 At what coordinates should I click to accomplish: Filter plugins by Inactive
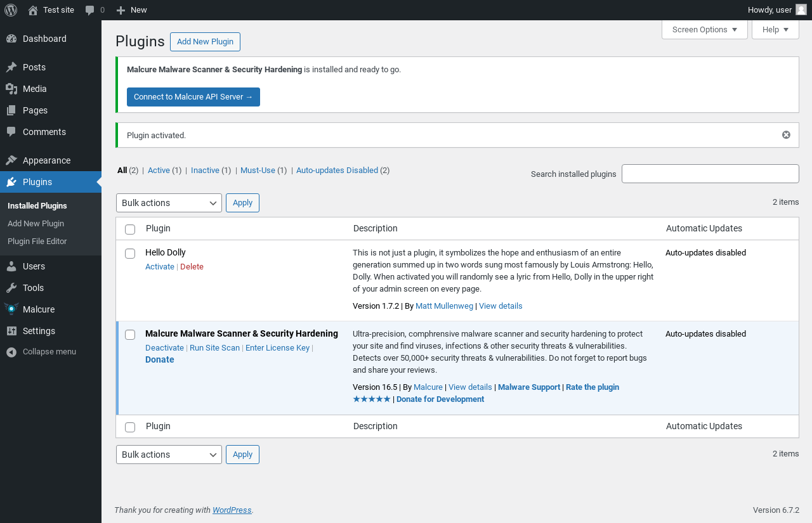205,171
